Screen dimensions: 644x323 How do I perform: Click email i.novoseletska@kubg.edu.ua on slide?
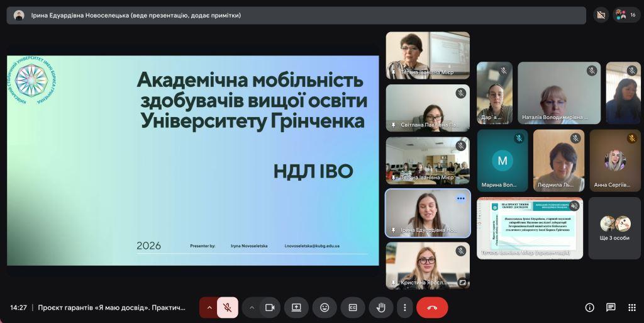[312, 246]
